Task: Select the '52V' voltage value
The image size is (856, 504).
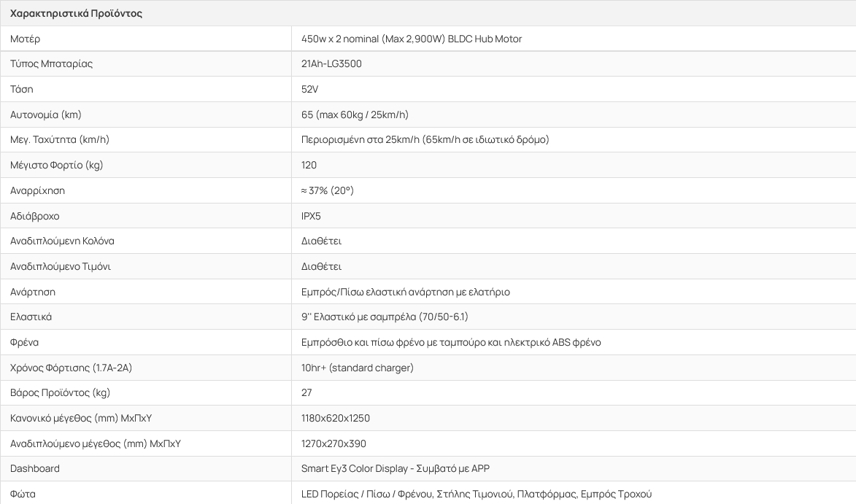Action: (x=310, y=89)
